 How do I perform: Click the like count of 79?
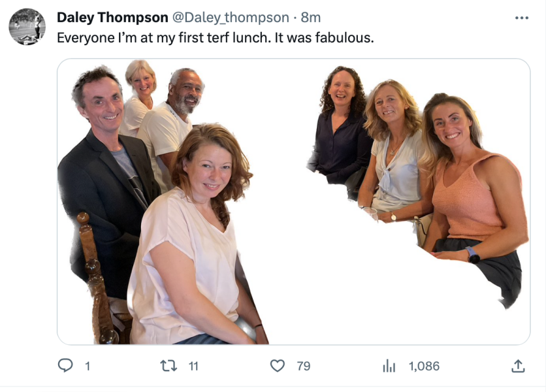[304, 366]
